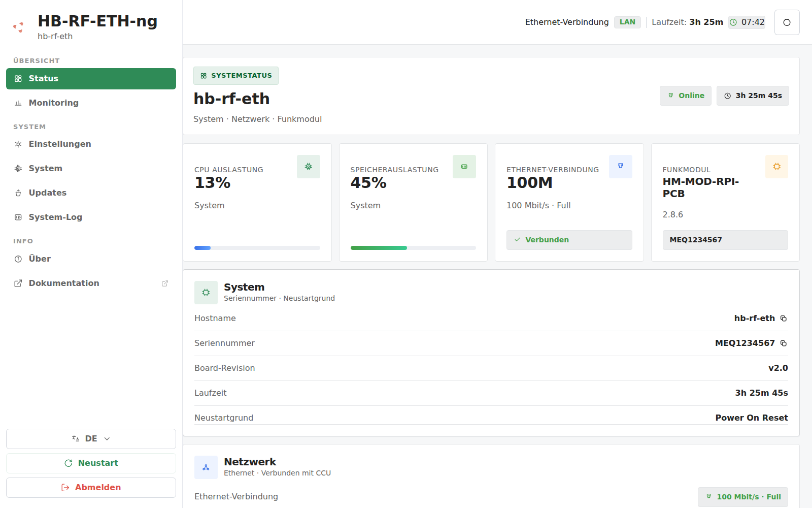Screen dimensions: 812x508
Task: Open the Monitoring menu item
Action: [x=91, y=103]
